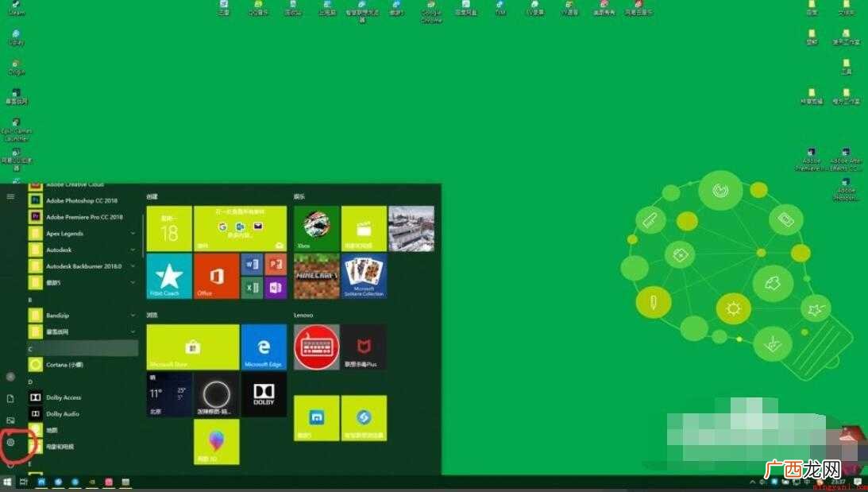Launch the small PowerPoint tile

(x=276, y=265)
